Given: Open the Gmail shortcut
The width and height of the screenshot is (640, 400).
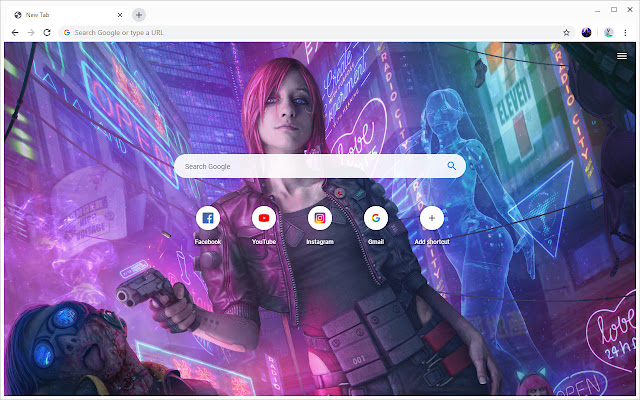Looking at the screenshot, I should click(376, 218).
